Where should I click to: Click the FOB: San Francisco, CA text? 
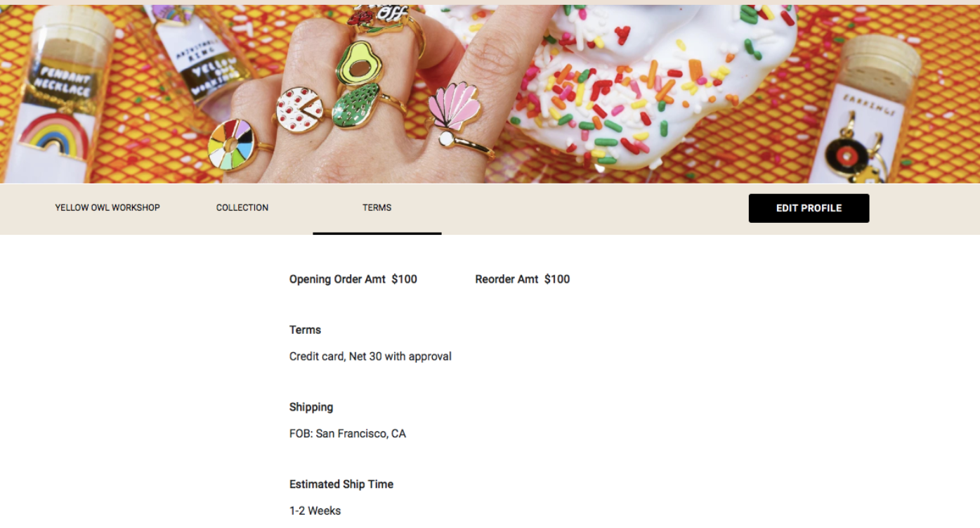coord(347,434)
